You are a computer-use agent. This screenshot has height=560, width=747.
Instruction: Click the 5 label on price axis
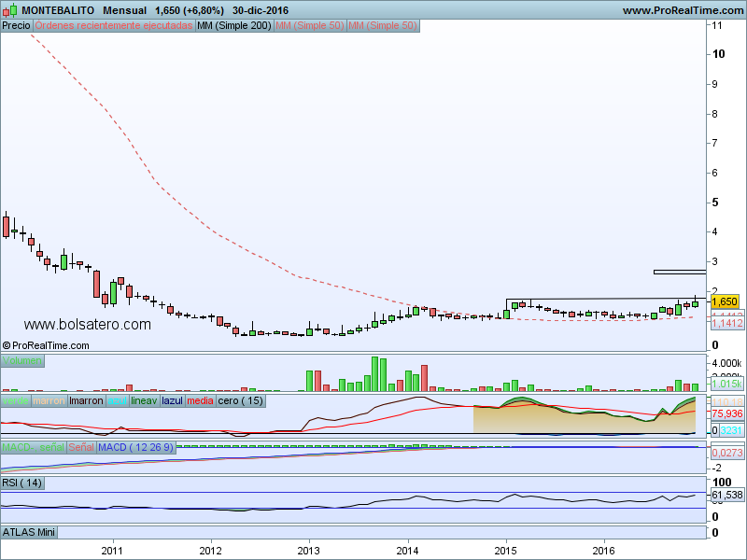(x=715, y=203)
